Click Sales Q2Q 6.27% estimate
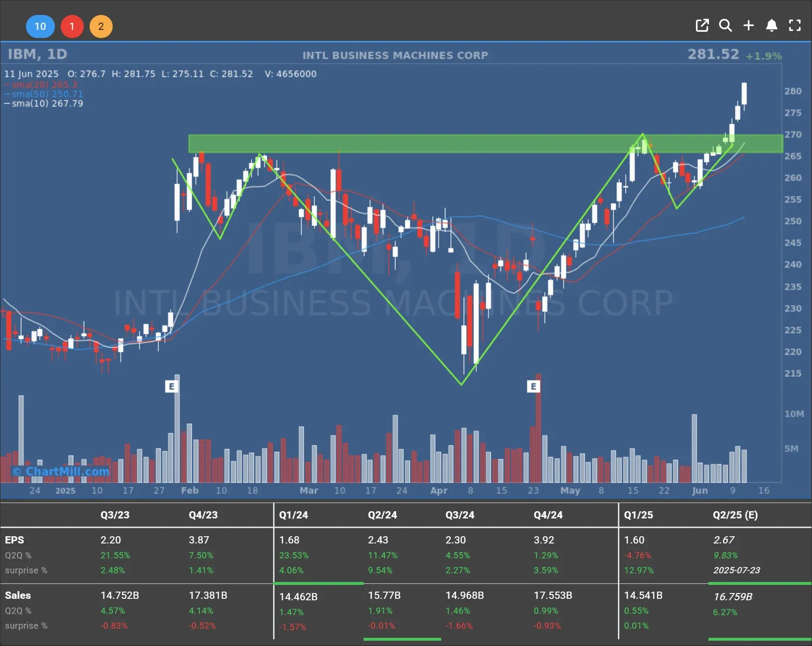 (x=725, y=612)
